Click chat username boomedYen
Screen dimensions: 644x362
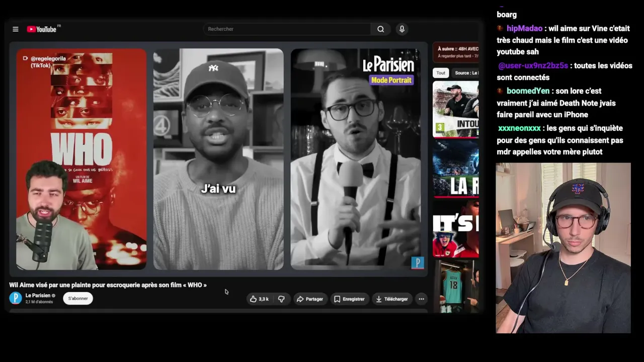[x=528, y=91]
